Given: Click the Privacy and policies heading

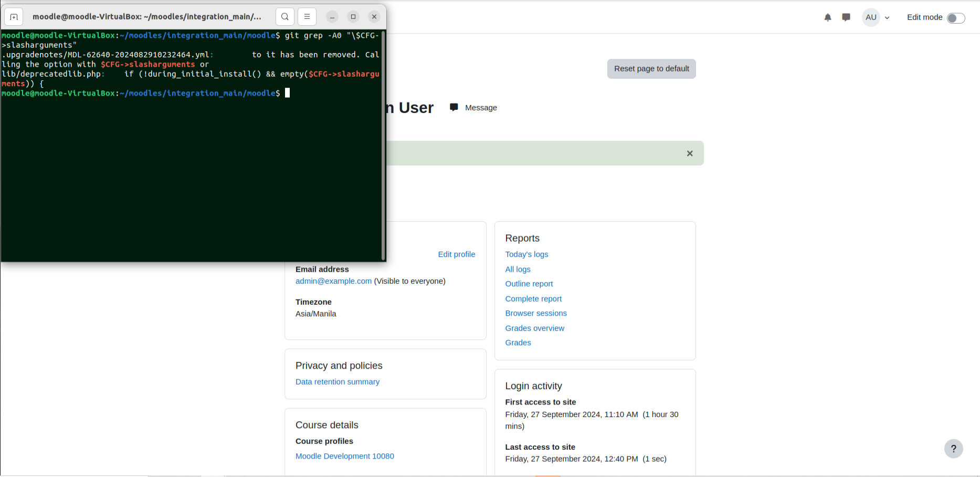Looking at the screenshot, I should coord(339,366).
